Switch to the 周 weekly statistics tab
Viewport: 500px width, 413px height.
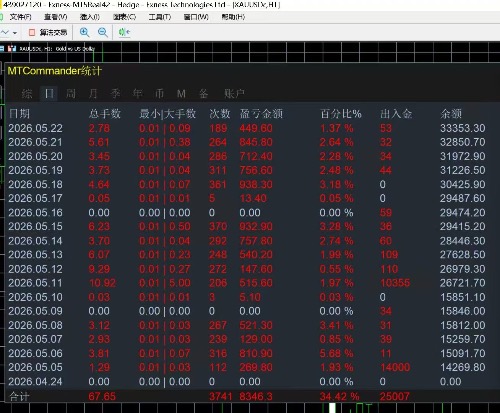[x=71, y=94]
